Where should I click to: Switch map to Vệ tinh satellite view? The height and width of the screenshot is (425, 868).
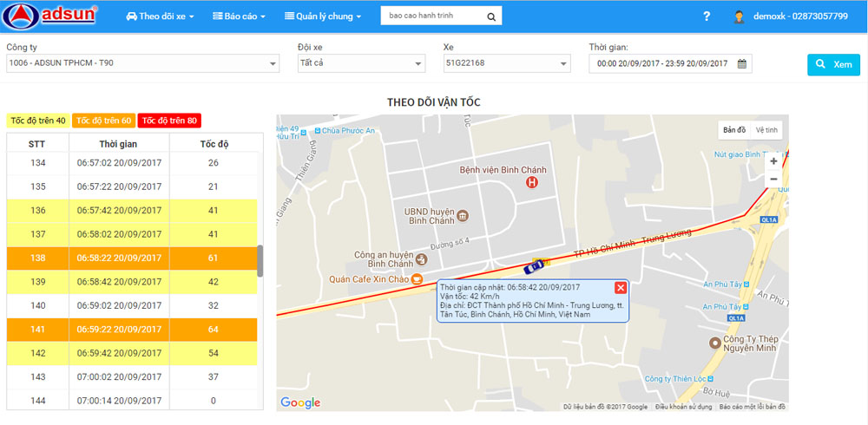point(767,130)
